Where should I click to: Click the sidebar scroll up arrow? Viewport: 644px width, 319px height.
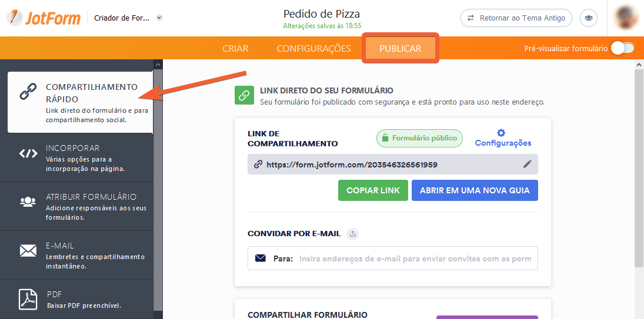click(x=158, y=65)
